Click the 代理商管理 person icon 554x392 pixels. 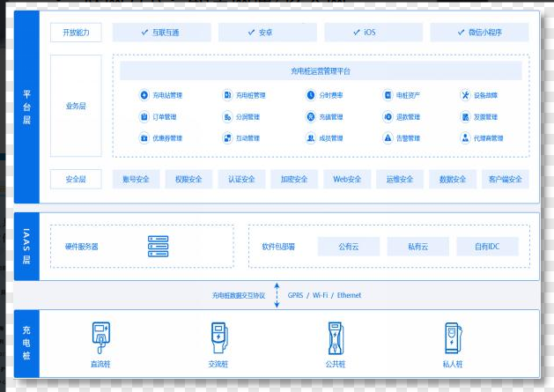tap(465, 137)
